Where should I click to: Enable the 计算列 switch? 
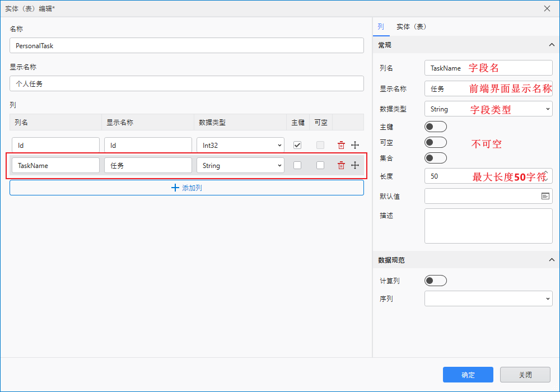[x=436, y=281]
